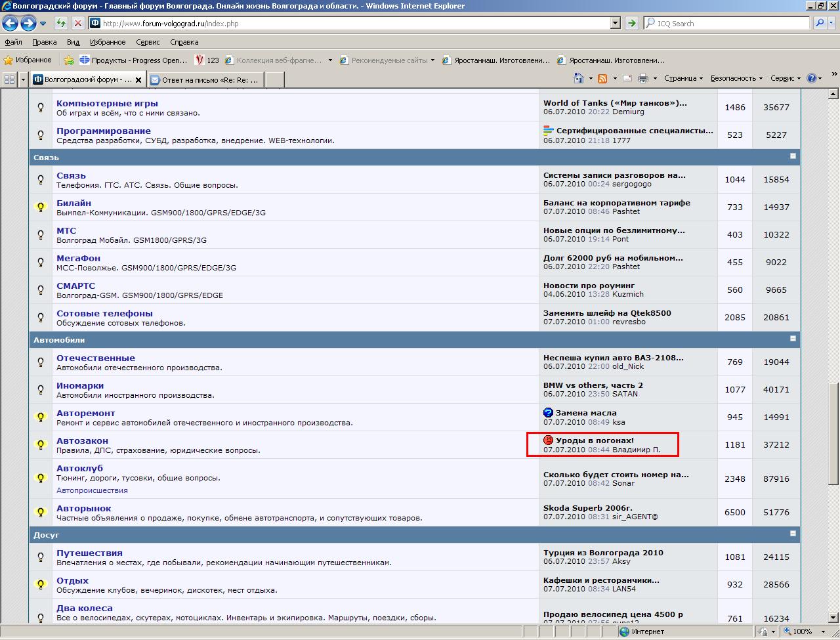This screenshot has width=840, height=640.
Task: Click the RSS feeds icon
Action: click(602, 78)
